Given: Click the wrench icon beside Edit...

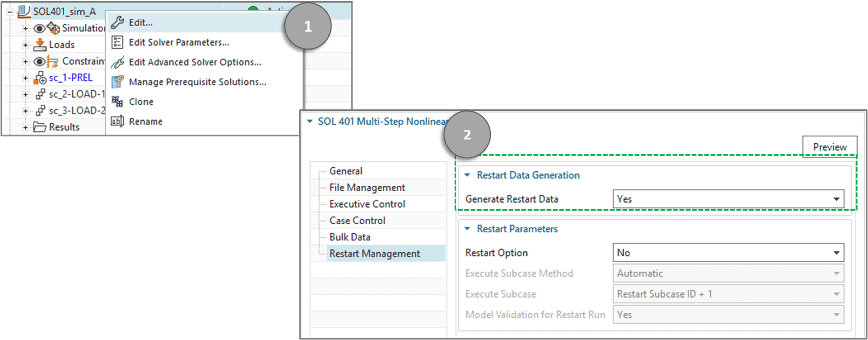Looking at the screenshot, I should coord(117,22).
